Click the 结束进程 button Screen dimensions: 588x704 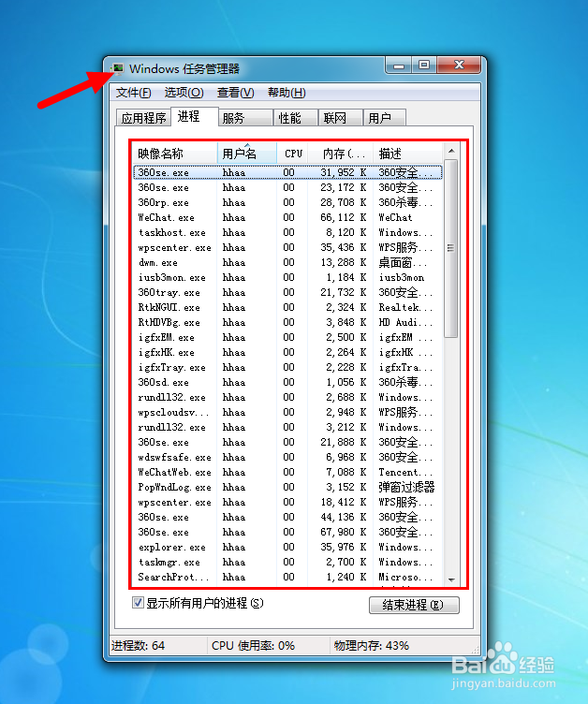point(414,605)
